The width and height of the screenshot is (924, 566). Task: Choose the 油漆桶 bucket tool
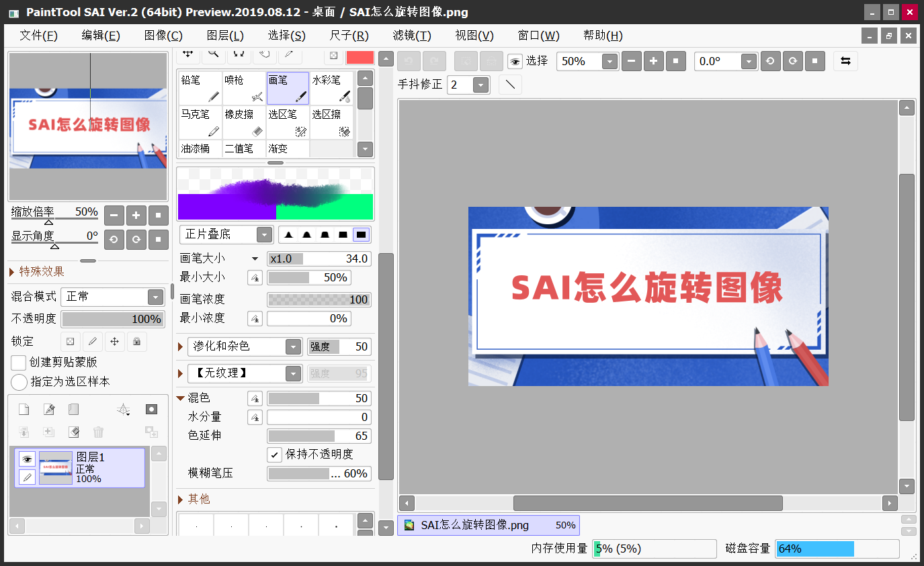200,148
